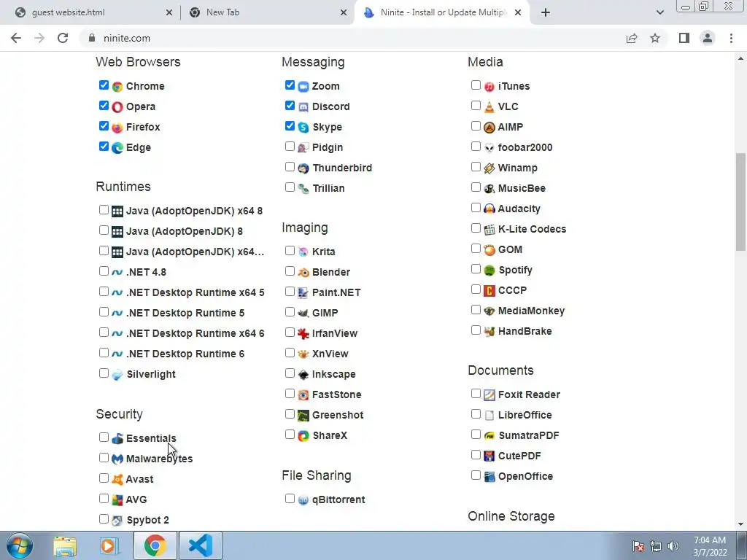
Task: Click the Opera logo icon
Action: tap(117, 107)
